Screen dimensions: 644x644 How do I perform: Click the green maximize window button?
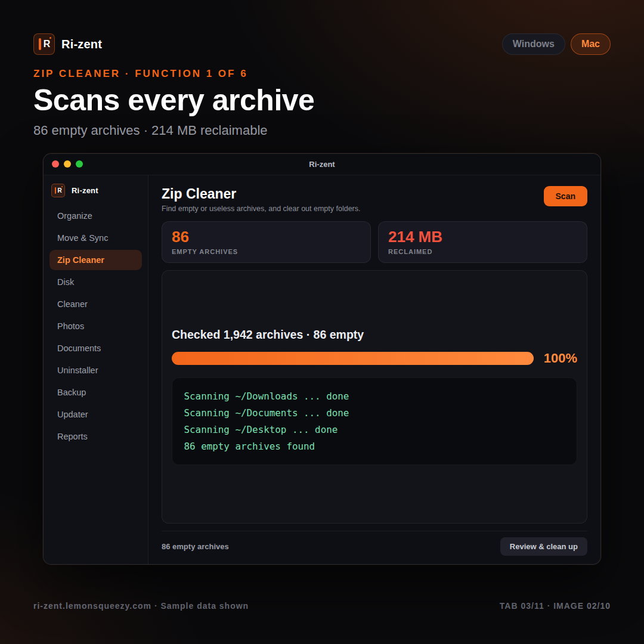79,165
